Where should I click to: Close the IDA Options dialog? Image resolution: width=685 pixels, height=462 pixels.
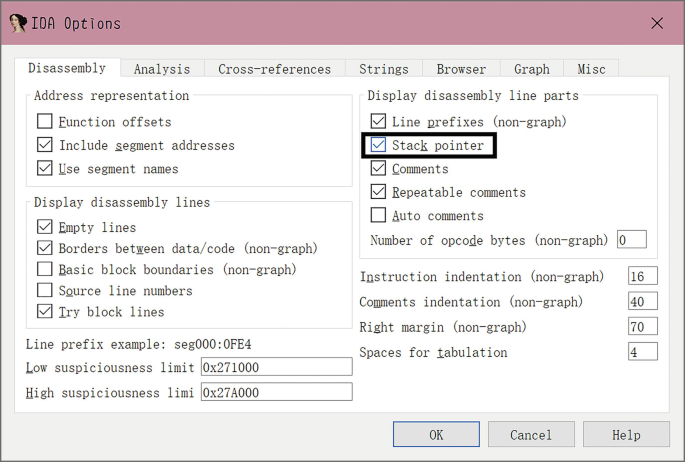[657, 23]
